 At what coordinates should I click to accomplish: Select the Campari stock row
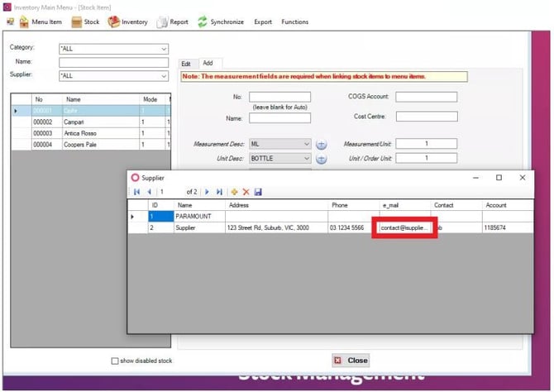point(91,122)
